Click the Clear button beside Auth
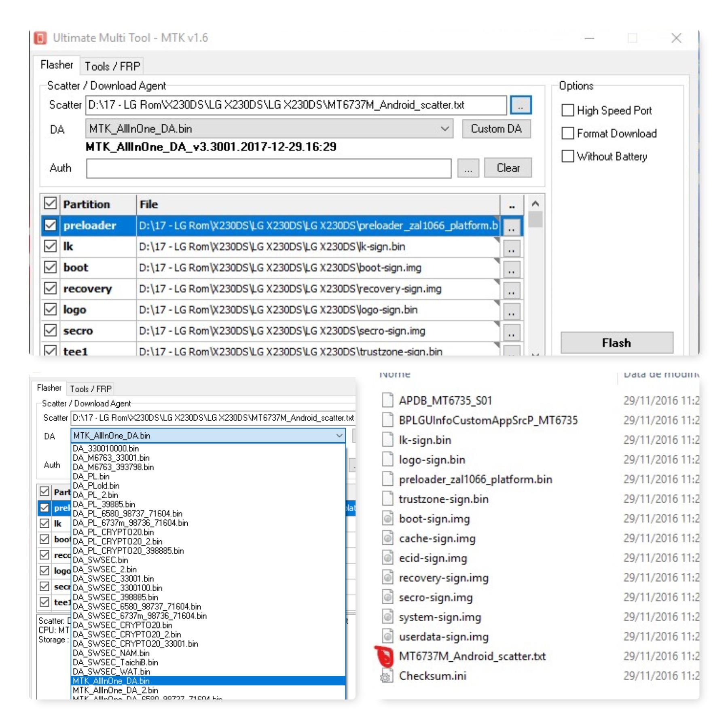Image resolution: width=728 pixels, height=728 pixels. coord(508,168)
